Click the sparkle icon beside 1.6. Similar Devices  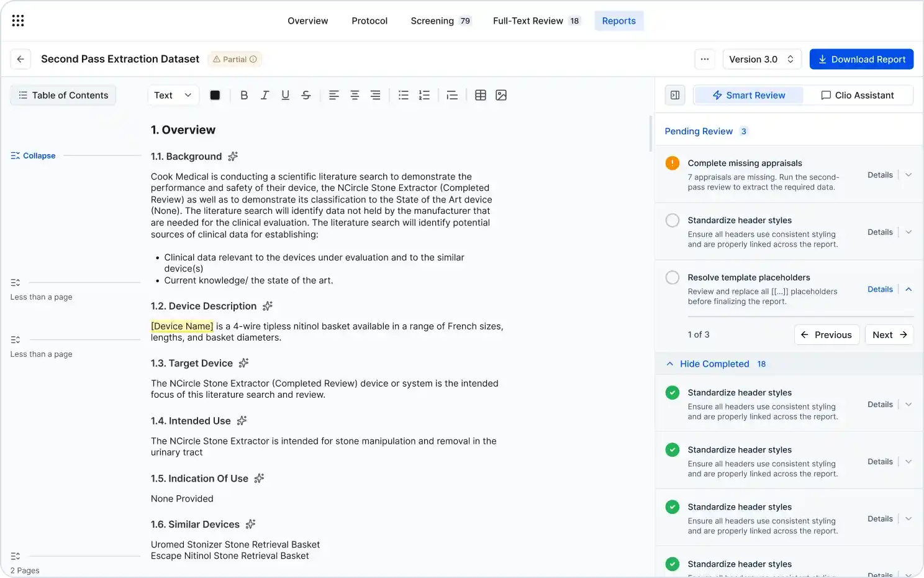pyautogui.click(x=251, y=525)
